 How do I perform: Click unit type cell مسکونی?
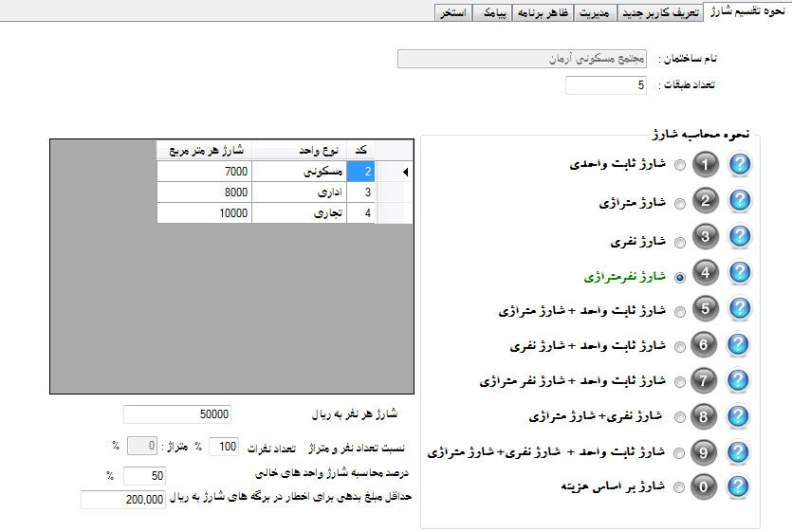[x=299, y=172]
